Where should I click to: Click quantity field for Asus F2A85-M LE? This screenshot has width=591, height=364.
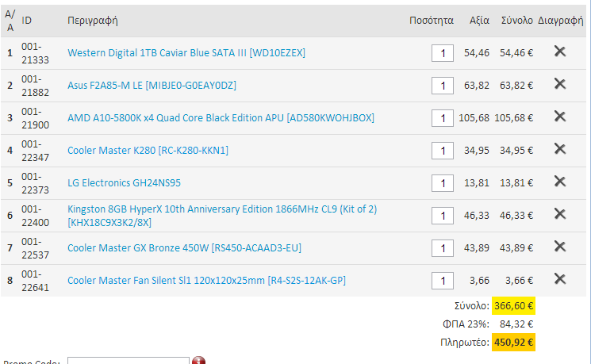coord(443,86)
